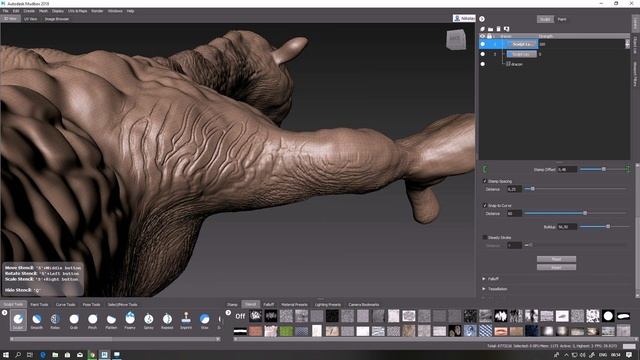Open Task View on the taskbar
The height and width of the screenshot is (360, 640).
(x=30, y=355)
